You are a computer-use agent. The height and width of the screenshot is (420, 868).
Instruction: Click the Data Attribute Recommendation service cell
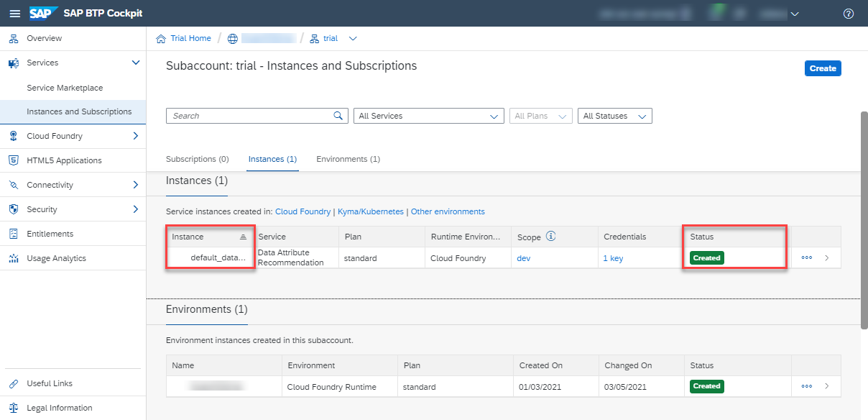(295, 257)
